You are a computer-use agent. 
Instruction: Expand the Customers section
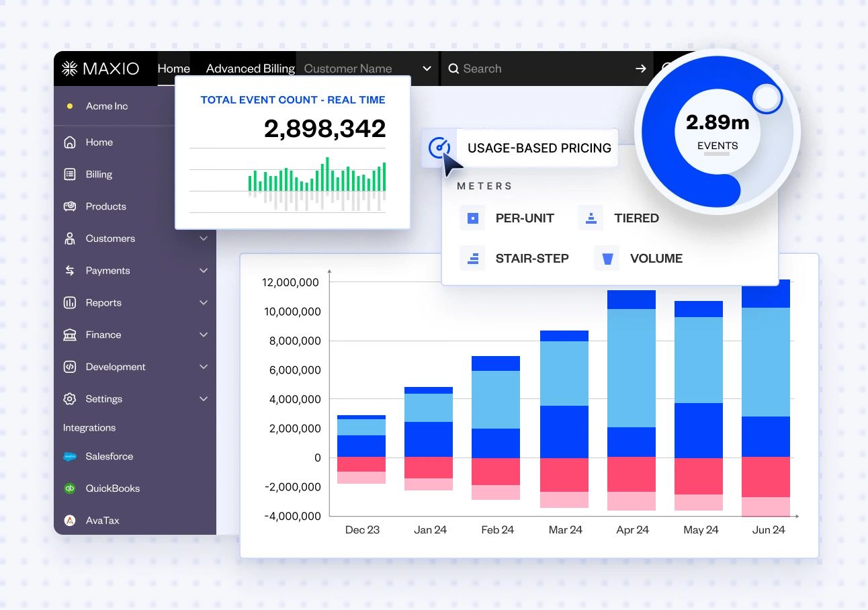pyautogui.click(x=203, y=238)
